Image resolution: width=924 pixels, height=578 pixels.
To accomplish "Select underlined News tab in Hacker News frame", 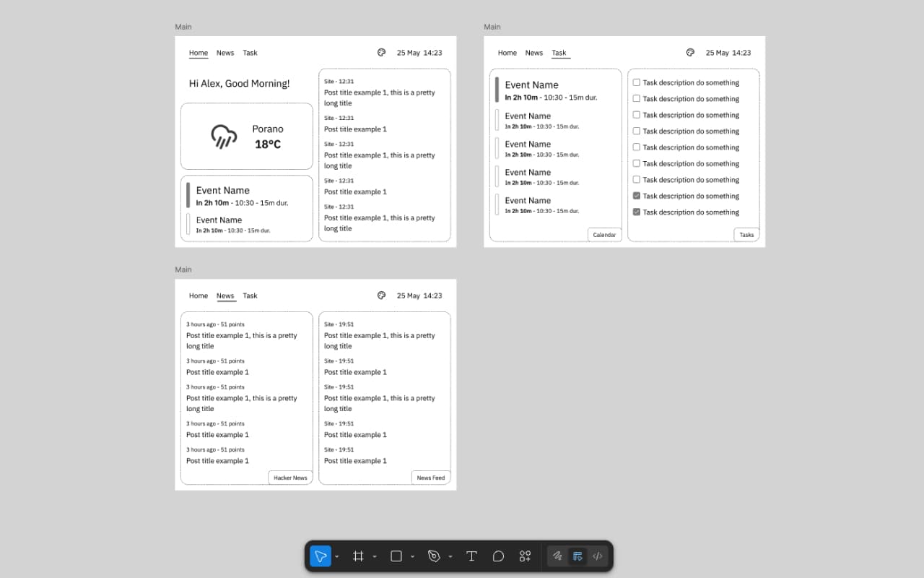I will [225, 296].
